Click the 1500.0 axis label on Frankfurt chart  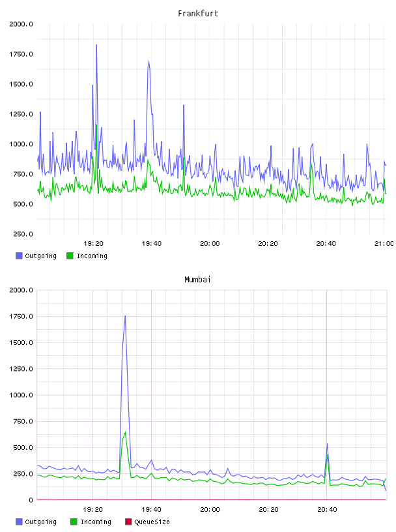[x=21, y=84]
